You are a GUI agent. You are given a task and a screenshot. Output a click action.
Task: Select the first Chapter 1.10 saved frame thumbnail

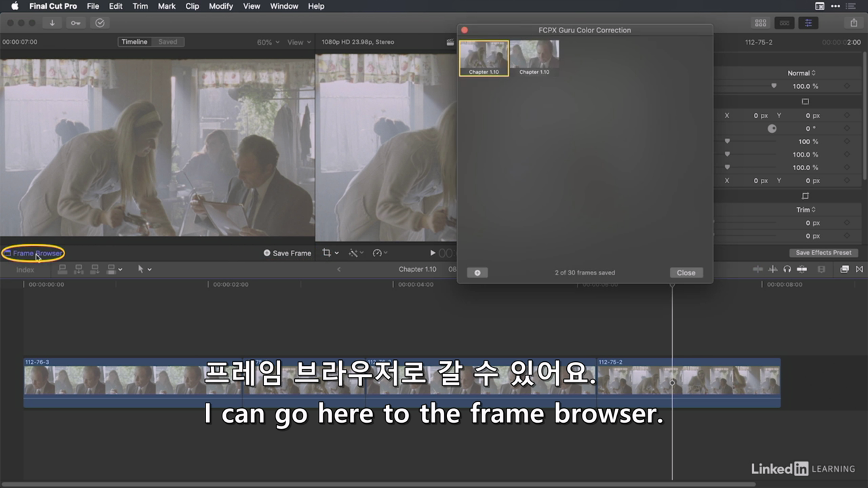(484, 58)
